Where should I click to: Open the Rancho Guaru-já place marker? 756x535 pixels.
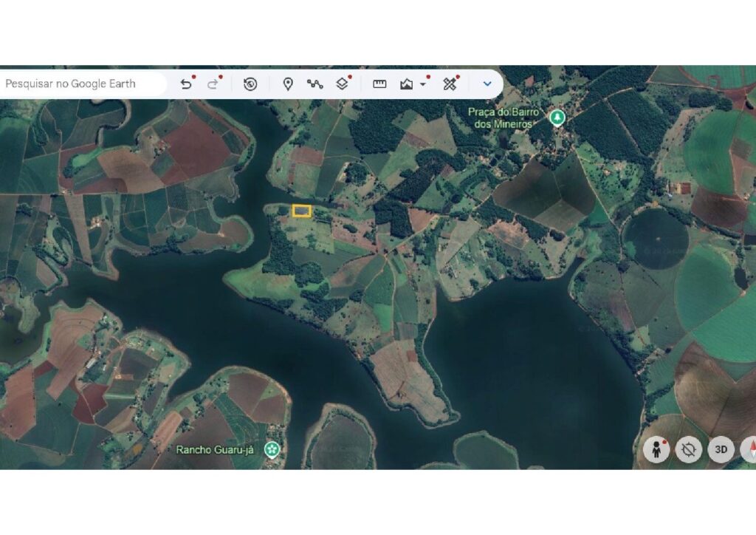pos(272,449)
